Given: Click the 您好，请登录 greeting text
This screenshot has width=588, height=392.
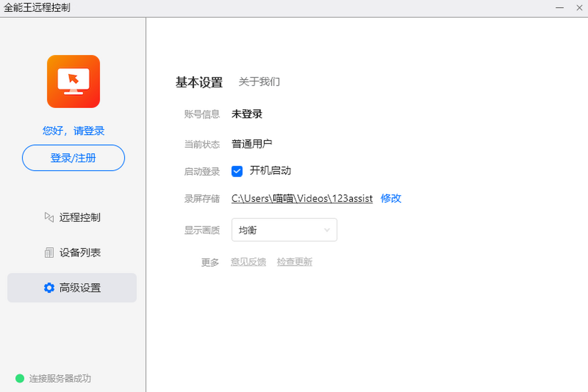Looking at the screenshot, I should (73, 131).
